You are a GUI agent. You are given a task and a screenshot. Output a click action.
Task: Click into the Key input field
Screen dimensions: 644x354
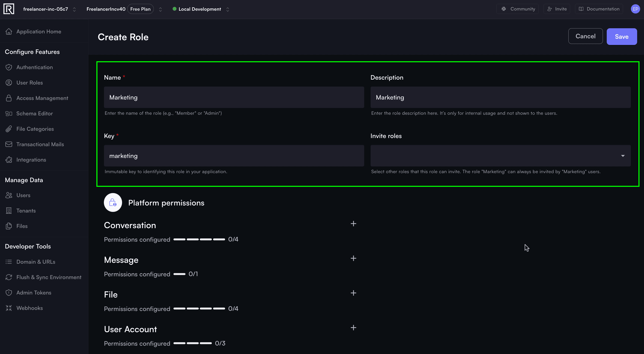pos(234,156)
